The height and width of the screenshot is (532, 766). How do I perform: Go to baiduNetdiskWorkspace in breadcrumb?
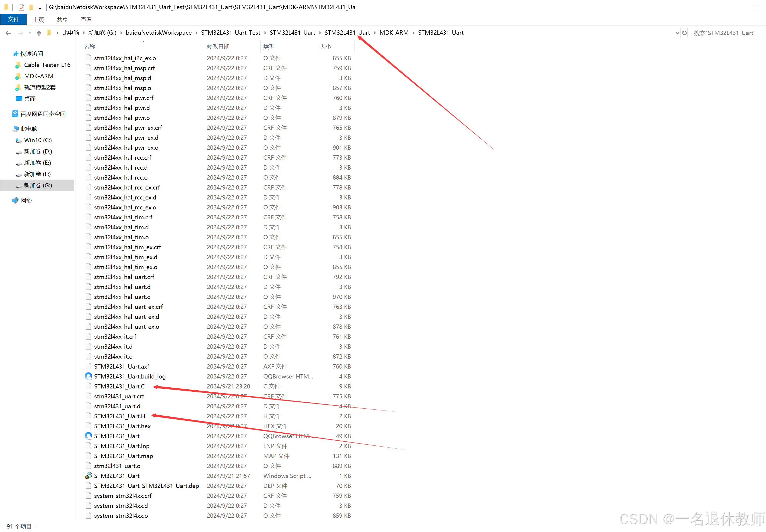pyautogui.click(x=158, y=33)
